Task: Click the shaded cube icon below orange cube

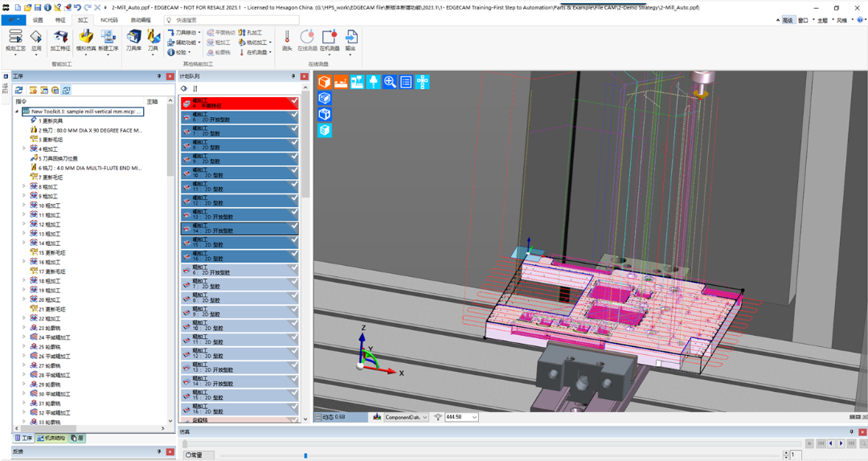Action: [325, 99]
